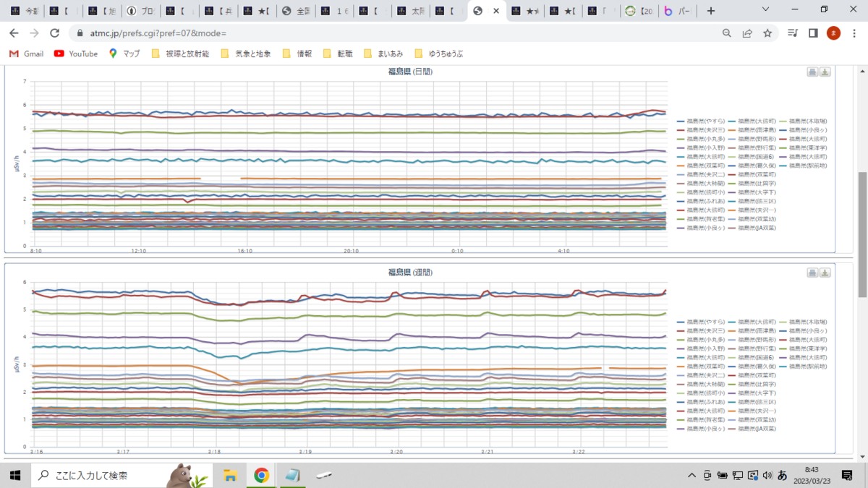This screenshot has width=868, height=488.
Task: Toggle Chrome side panel
Action: pos(813,33)
